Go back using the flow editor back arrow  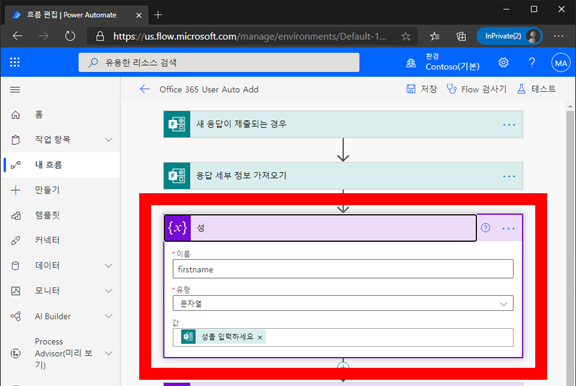(145, 89)
